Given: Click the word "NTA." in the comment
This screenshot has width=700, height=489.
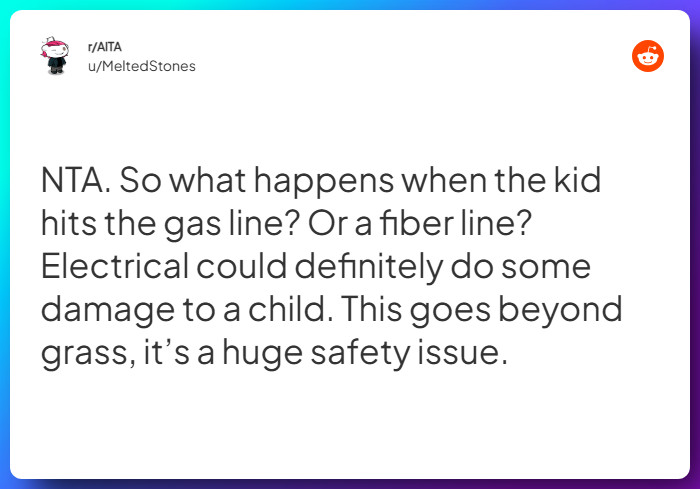Looking at the screenshot, I should [76, 180].
